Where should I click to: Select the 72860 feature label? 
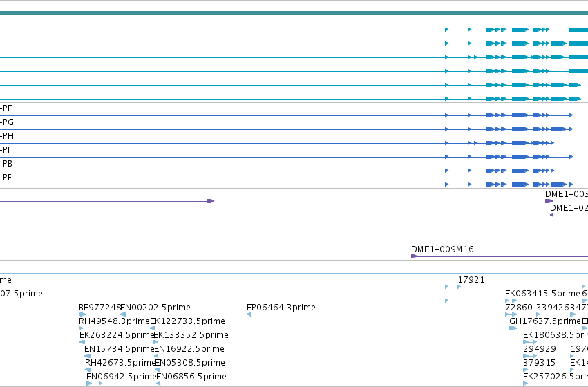click(x=519, y=308)
